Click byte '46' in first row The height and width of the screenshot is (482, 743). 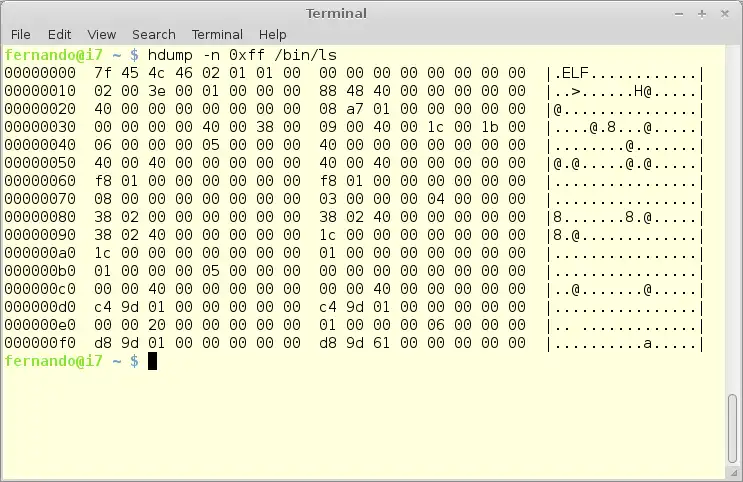(x=184, y=73)
